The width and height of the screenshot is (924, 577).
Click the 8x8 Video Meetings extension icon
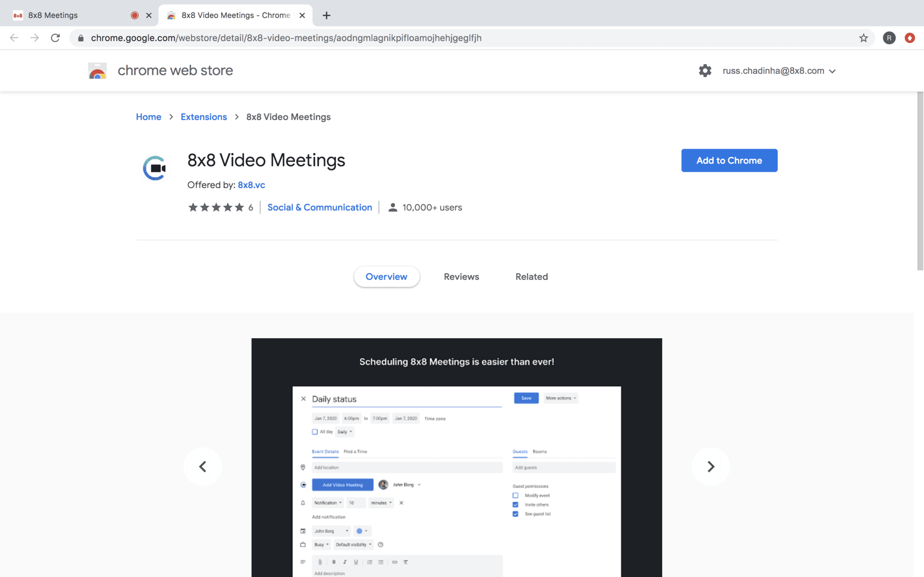tap(155, 168)
